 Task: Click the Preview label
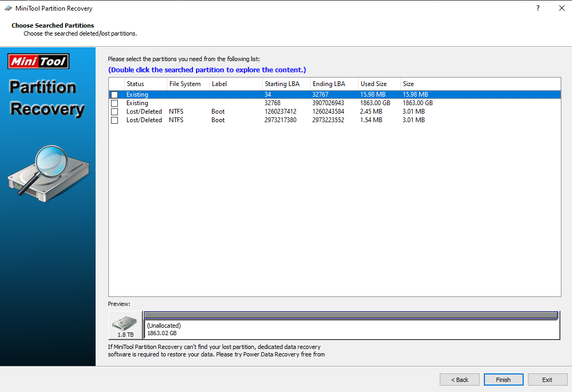click(x=119, y=304)
